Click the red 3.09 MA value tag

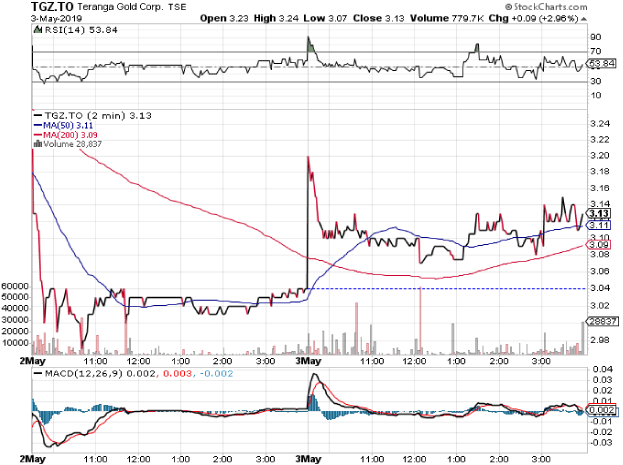click(599, 245)
